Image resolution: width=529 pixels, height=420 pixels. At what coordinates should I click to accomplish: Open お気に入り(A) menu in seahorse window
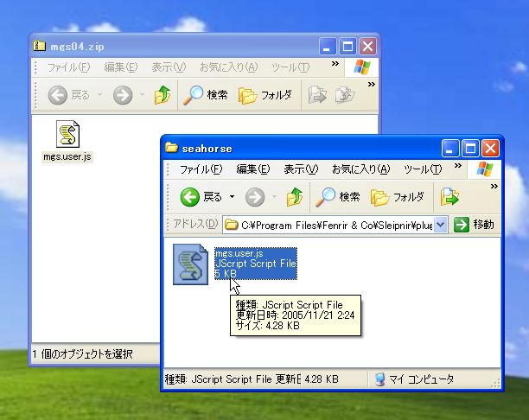(x=361, y=169)
